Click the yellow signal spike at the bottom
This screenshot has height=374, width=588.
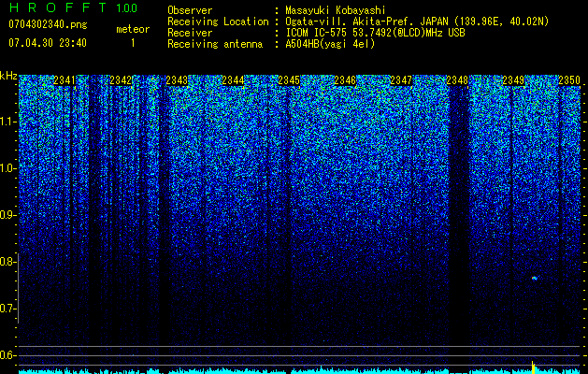pyautogui.click(x=533, y=367)
